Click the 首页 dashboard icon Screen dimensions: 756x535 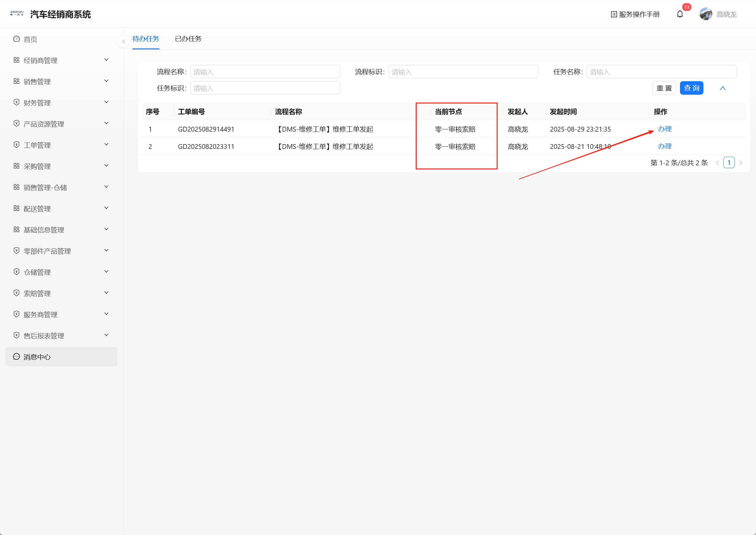pyautogui.click(x=16, y=39)
